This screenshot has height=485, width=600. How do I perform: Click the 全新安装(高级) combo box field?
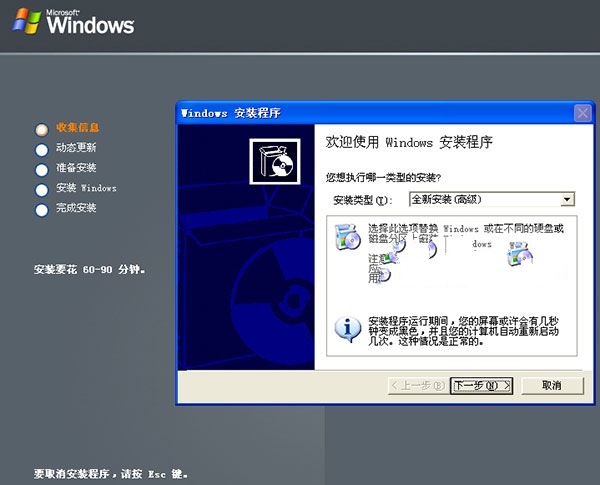pos(492,199)
